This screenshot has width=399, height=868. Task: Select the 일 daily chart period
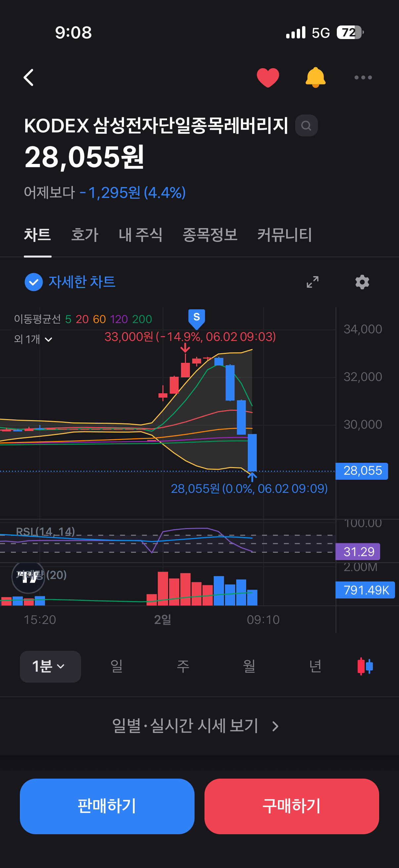(116, 666)
